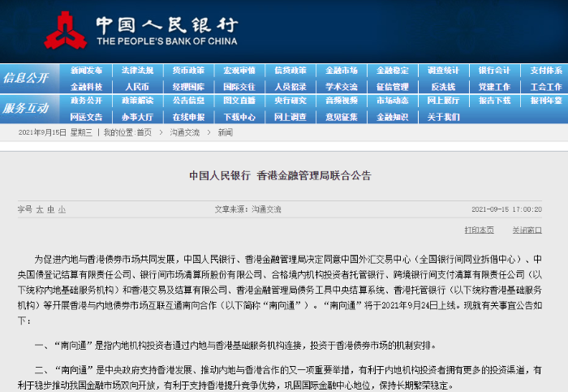Viewport: 568px width, 392px height.
Task: Open the 网上调查 menu item
Action: point(290,117)
